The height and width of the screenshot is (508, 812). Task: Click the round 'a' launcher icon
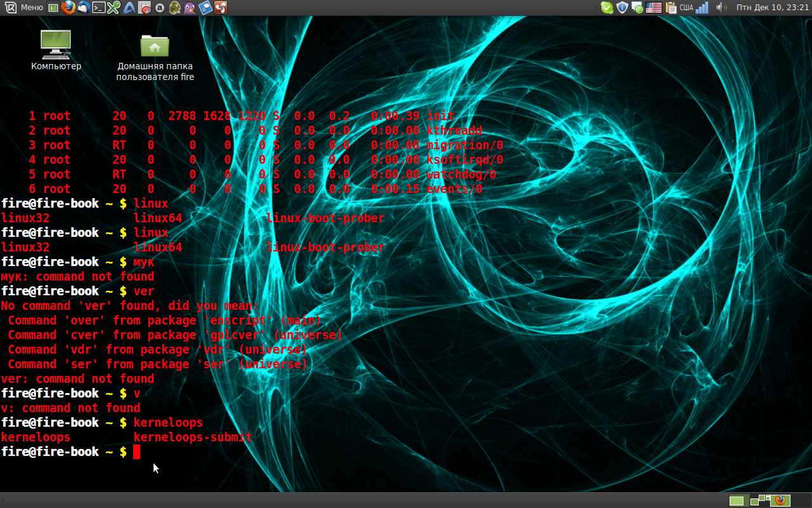coord(160,8)
